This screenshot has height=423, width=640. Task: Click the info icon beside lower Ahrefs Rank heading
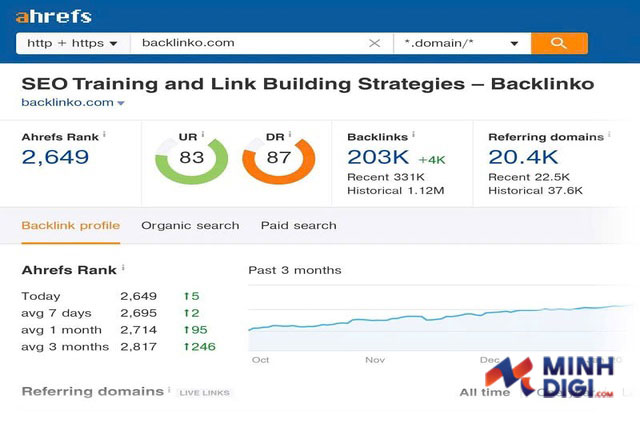tap(123, 267)
